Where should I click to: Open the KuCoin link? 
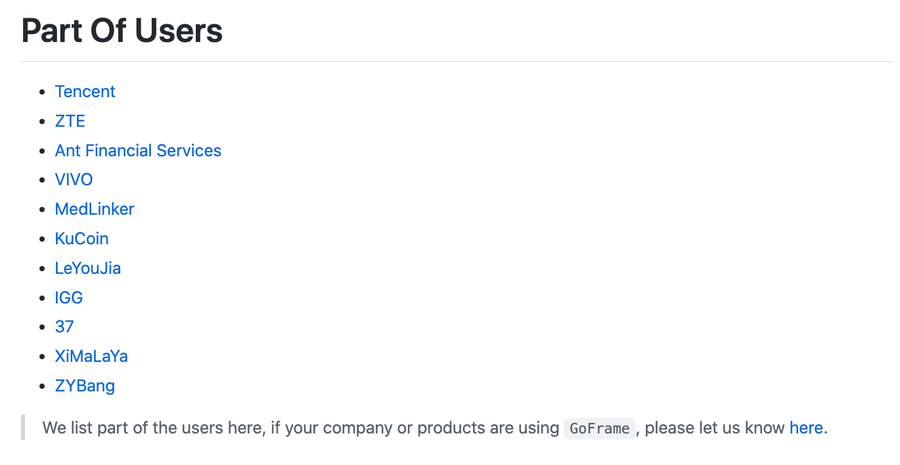[x=81, y=239]
